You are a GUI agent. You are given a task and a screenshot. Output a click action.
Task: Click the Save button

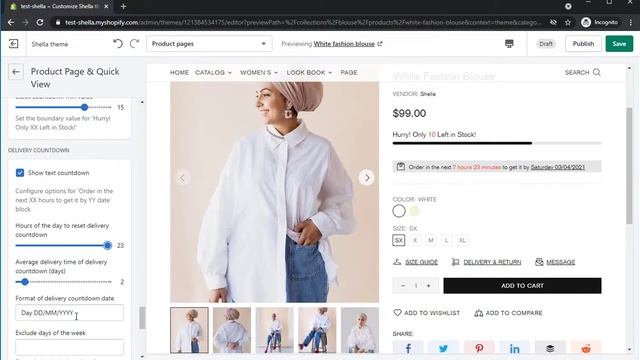(619, 44)
